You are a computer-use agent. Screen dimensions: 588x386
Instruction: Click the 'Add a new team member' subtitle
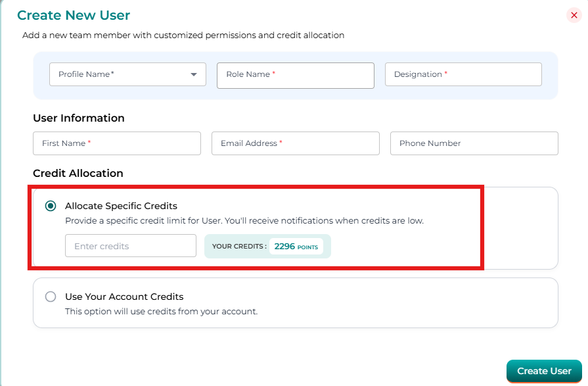[x=183, y=35]
